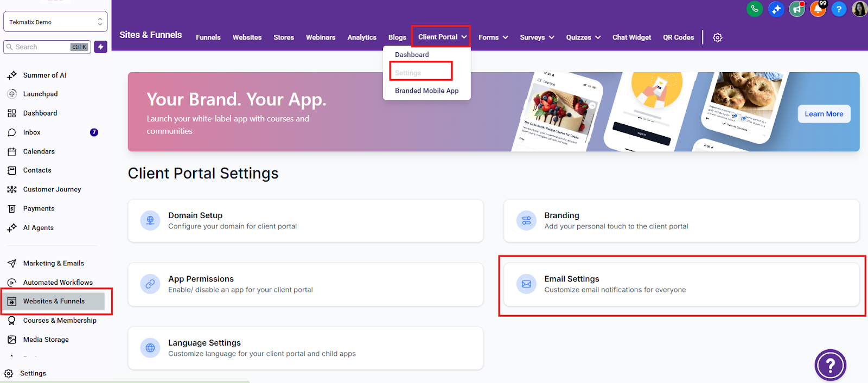Switch to the Analytics tab
The image size is (868, 383).
tap(362, 37)
